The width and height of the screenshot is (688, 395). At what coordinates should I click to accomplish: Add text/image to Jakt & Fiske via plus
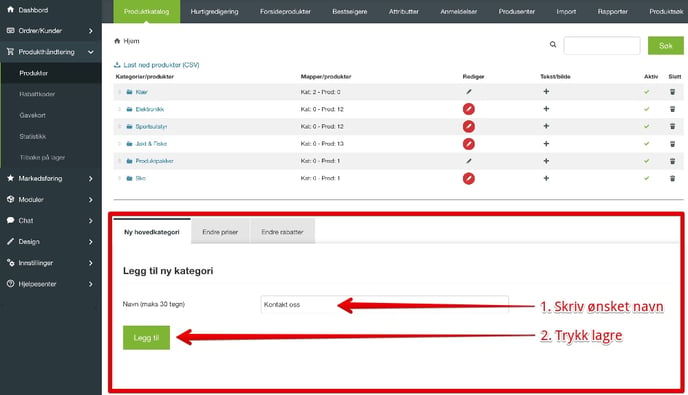coord(546,144)
